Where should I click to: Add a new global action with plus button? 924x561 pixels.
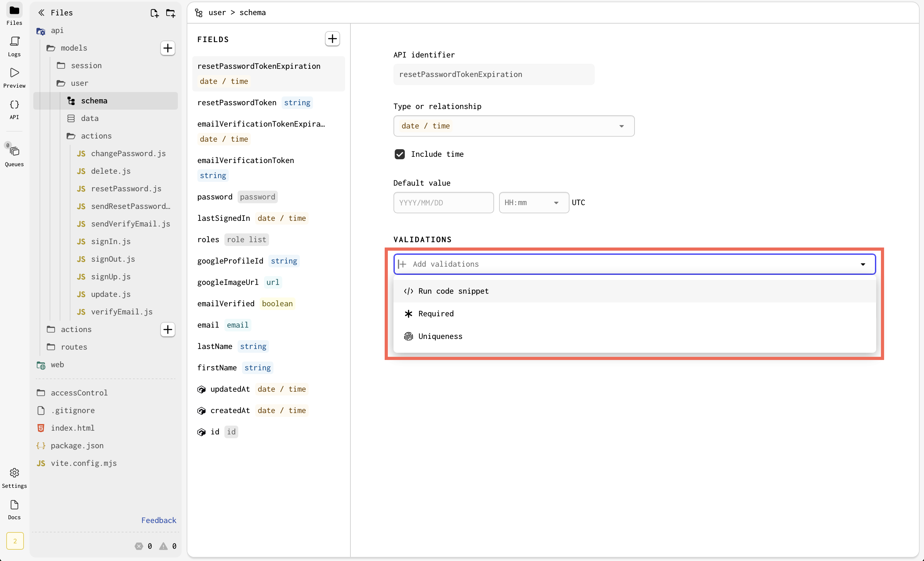[x=168, y=330]
